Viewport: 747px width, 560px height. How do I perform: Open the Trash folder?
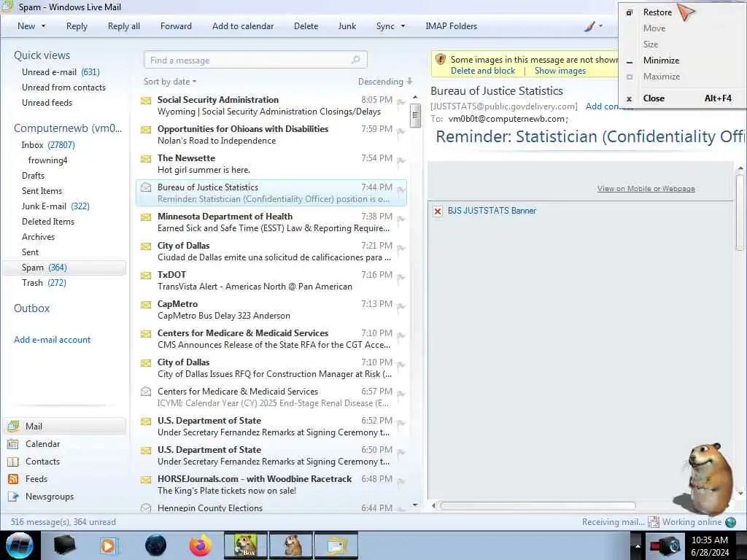tap(44, 283)
